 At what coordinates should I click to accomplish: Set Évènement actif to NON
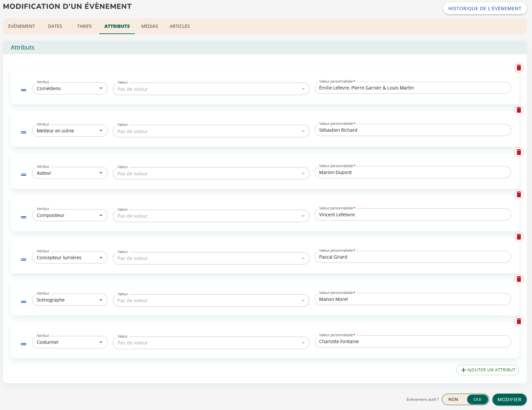[x=453, y=399]
